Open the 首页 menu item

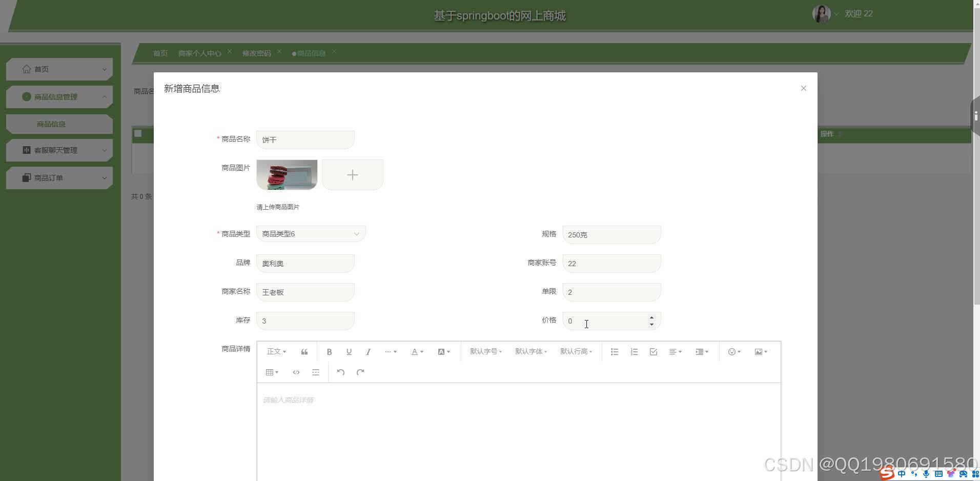click(x=59, y=69)
